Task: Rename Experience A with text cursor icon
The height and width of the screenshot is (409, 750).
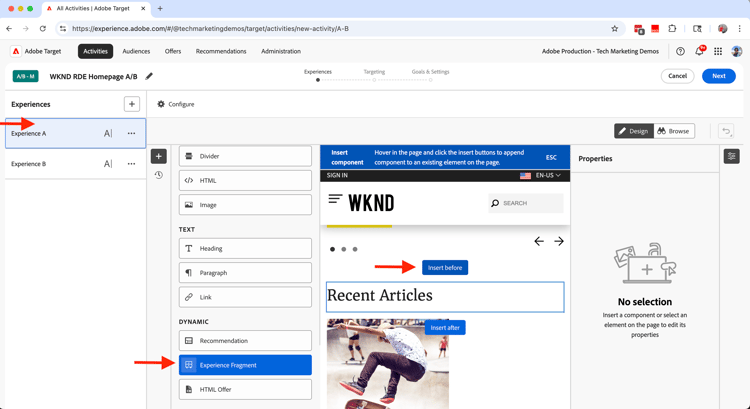Action: (108, 133)
